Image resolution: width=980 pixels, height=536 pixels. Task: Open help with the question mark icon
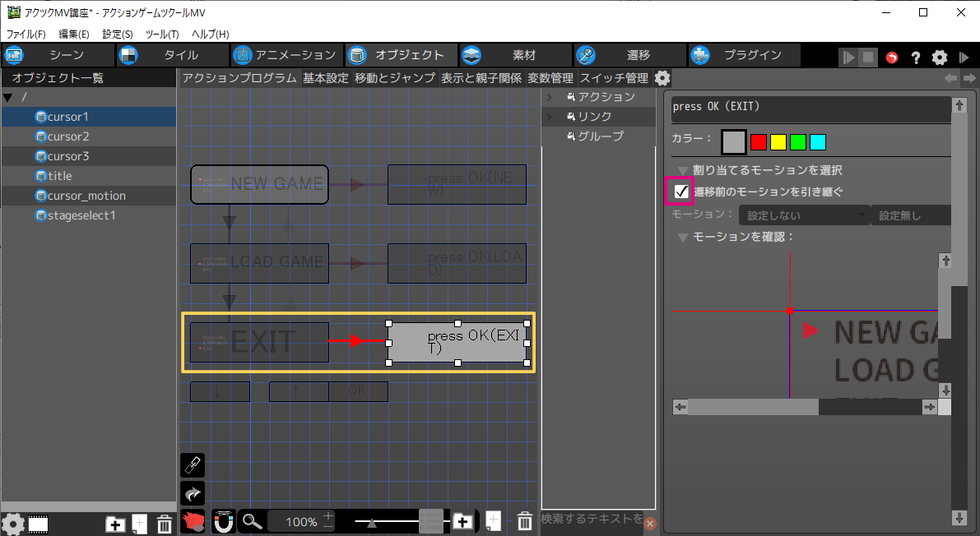(915, 58)
